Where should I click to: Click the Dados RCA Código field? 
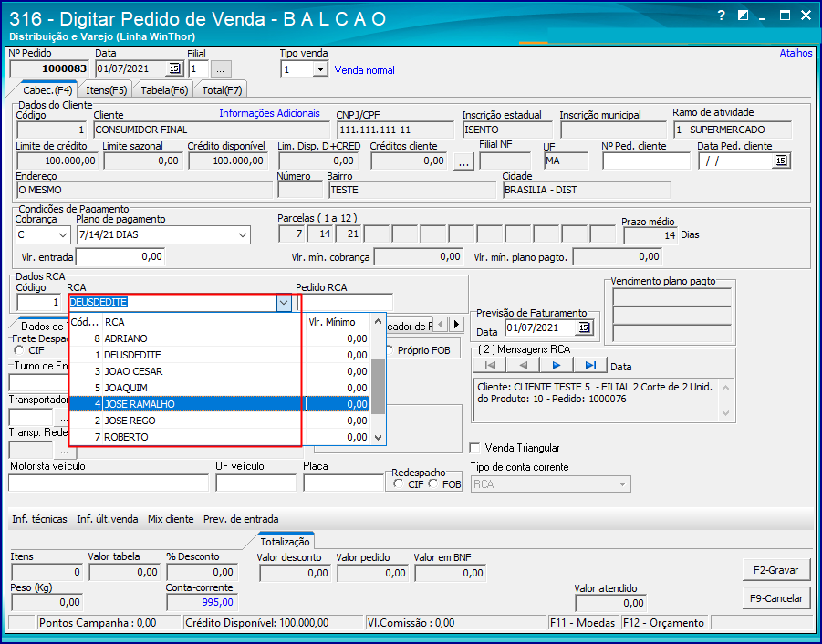pos(39,302)
